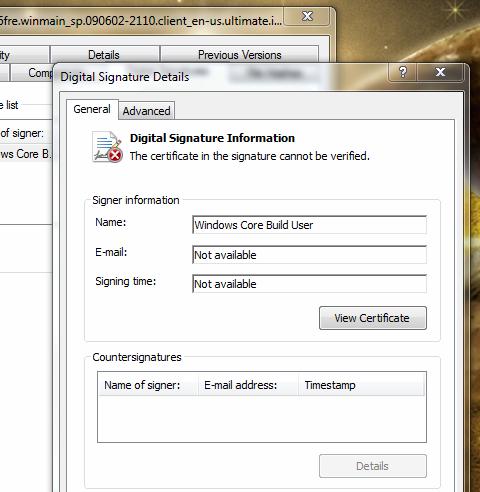Click the Signing time field

tap(310, 284)
